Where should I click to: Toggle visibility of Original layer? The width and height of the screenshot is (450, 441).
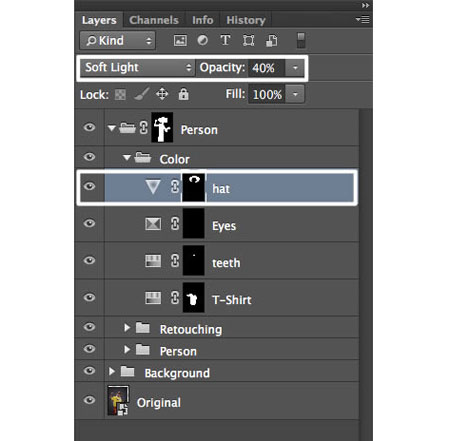[89, 400]
